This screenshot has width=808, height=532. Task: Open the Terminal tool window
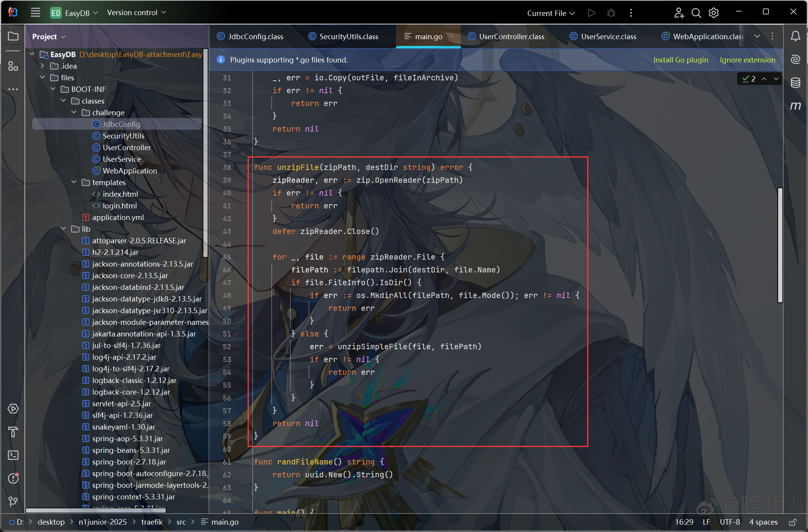coord(13,455)
